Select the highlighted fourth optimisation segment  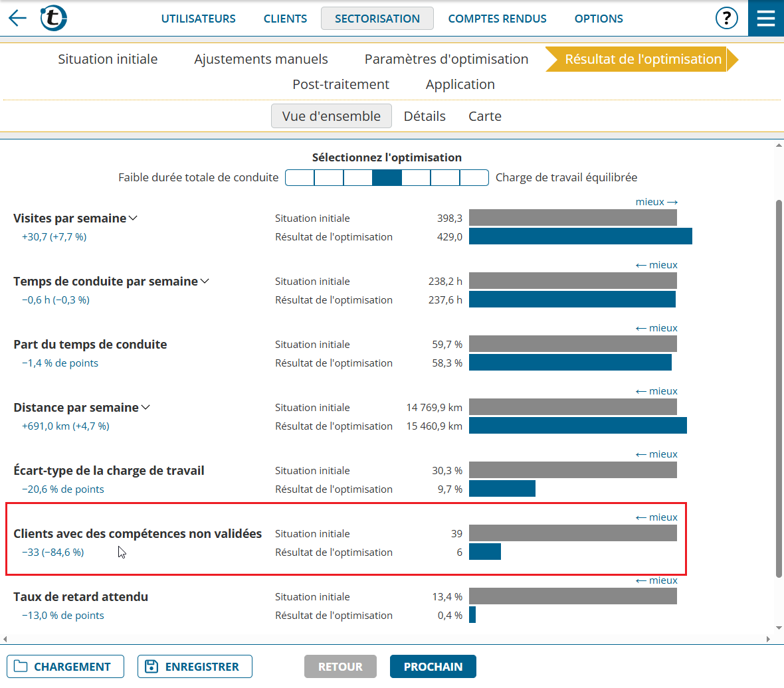tap(387, 177)
